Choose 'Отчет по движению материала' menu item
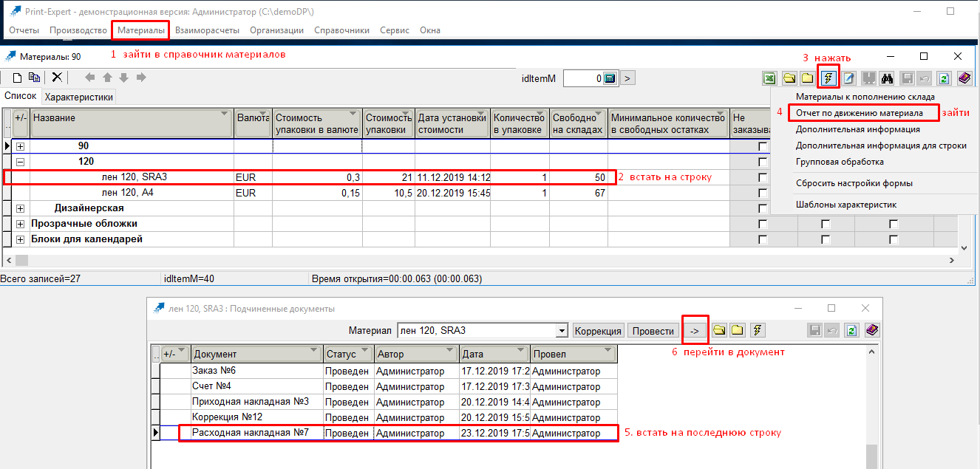 pyautogui.click(x=860, y=113)
